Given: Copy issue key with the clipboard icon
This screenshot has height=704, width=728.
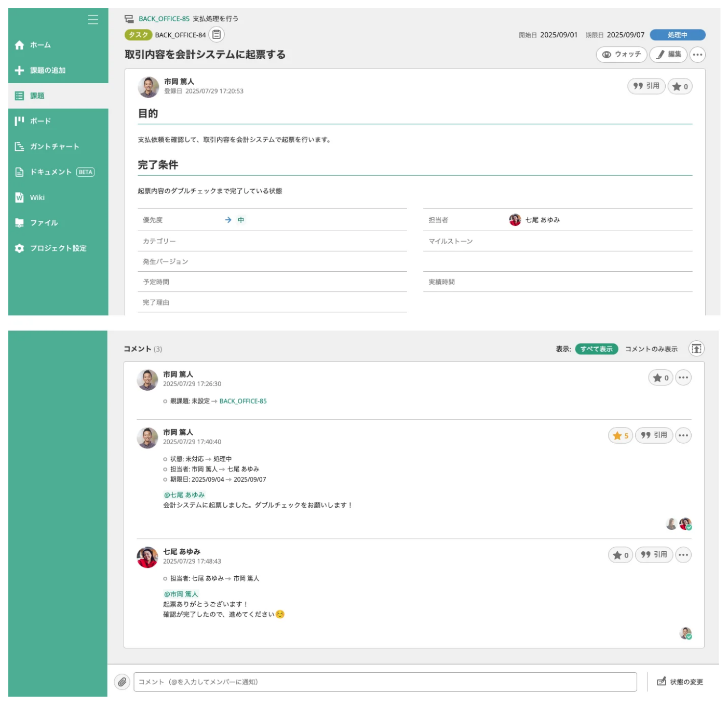Looking at the screenshot, I should 217,35.
